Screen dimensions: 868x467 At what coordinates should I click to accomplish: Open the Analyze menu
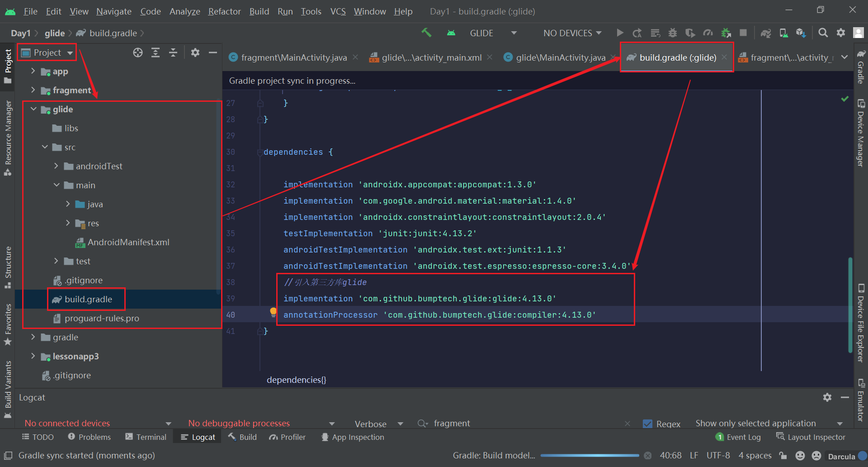pyautogui.click(x=184, y=11)
